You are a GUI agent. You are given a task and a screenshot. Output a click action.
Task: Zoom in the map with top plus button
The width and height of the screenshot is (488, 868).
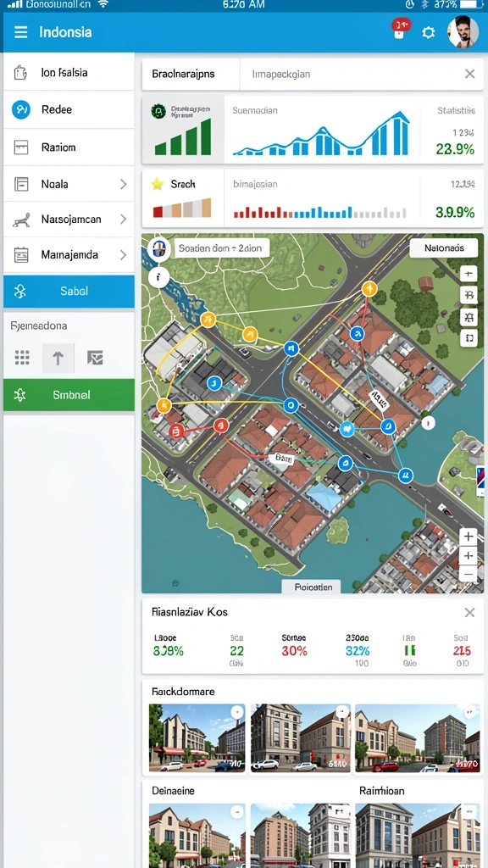(x=469, y=274)
